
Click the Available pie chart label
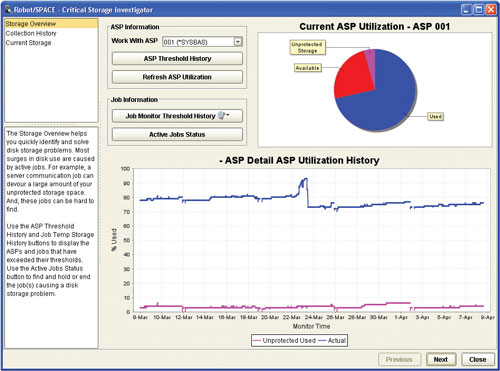tap(307, 68)
